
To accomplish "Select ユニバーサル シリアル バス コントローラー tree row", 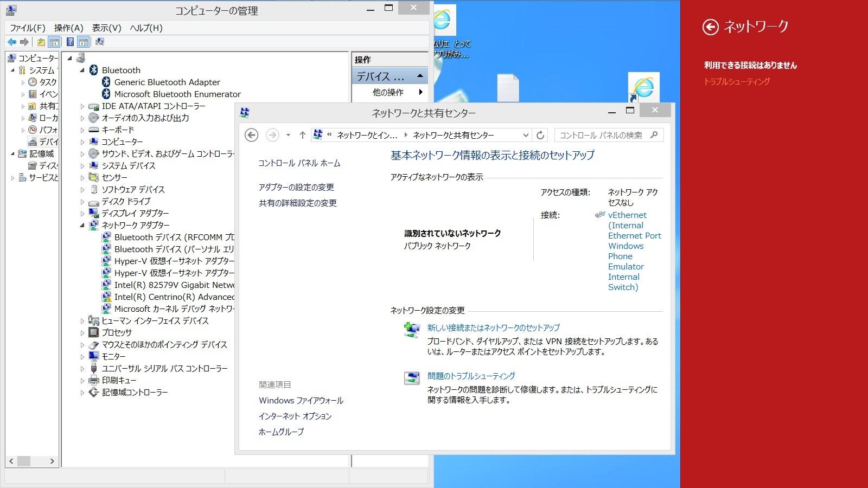I will pos(164,368).
